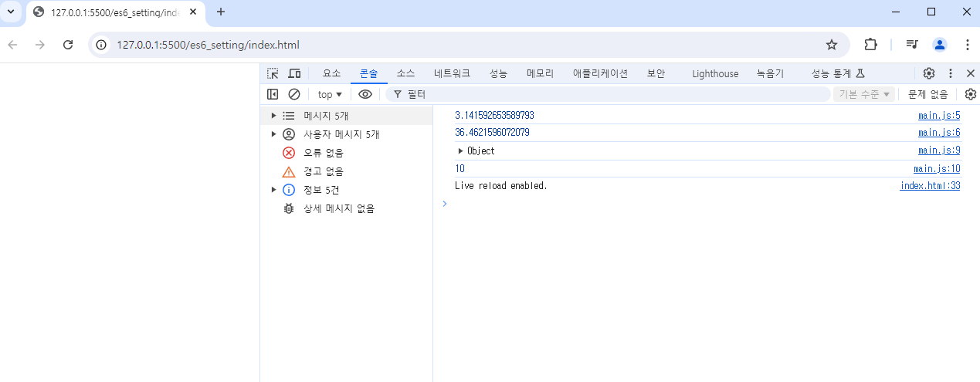980x382 pixels.
Task: Expand the 메시지 5개 group
Action: point(273,116)
